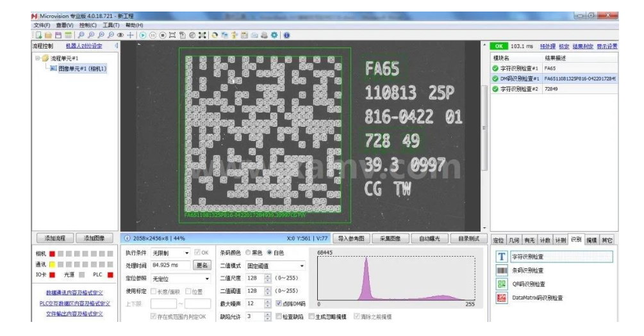The height and width of the screenshot is (336, 644).
Task: Select the DataMatrix recognition tool icon
Action: coord(502,298)
